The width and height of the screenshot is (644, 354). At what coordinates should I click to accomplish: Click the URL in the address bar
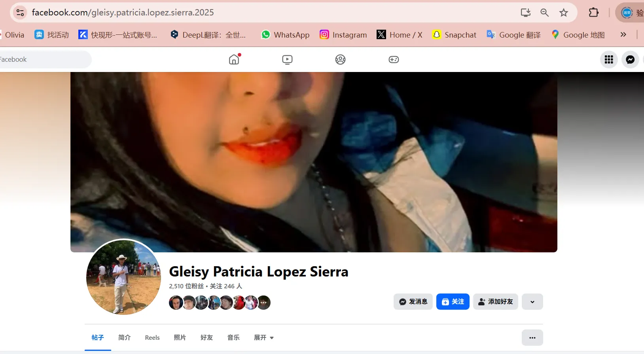click(x=123, y=13)
